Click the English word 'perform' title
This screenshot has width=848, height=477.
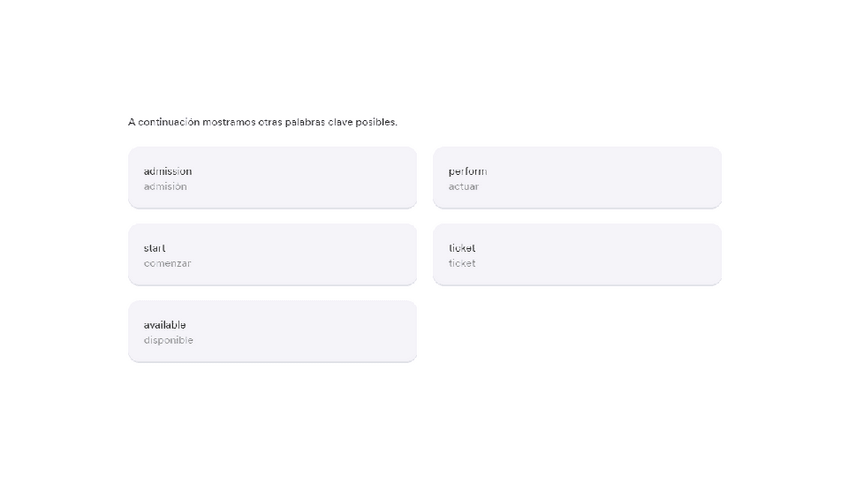(x=467, y=171)
